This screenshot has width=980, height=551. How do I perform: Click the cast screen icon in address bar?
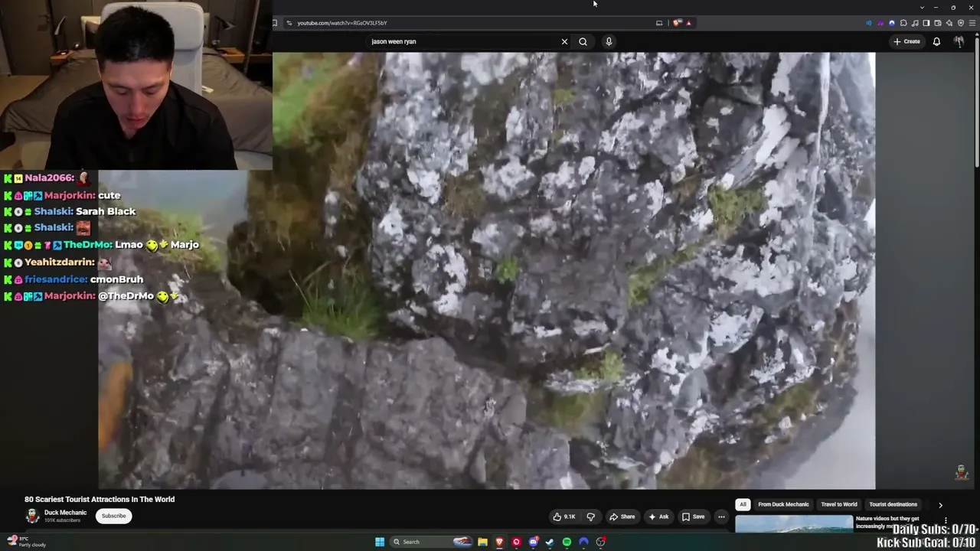pyautogui.click(x=659, y=23)
